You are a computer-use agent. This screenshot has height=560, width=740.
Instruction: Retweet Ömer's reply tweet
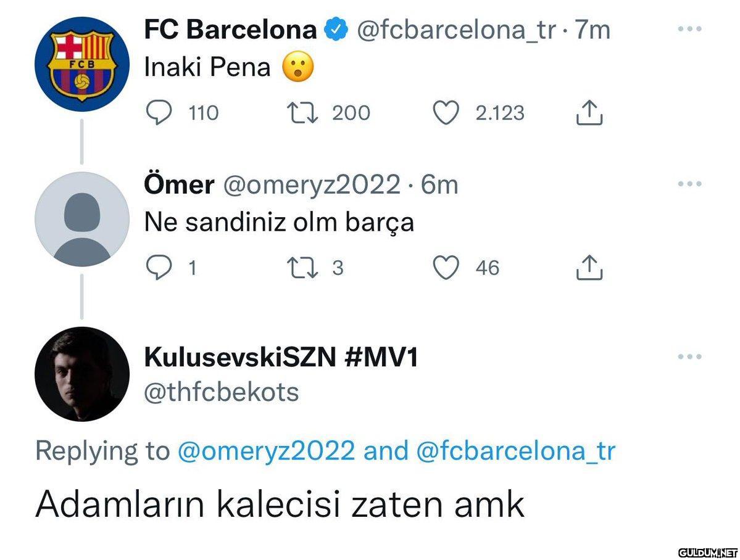tap(301, 268)
